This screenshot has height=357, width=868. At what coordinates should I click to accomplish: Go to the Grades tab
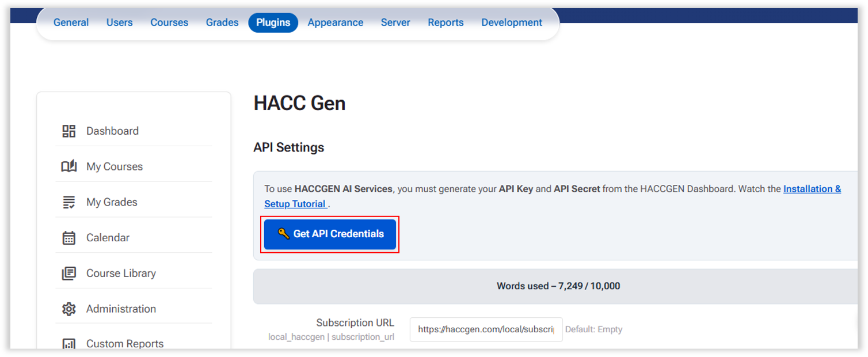[222, 22]
